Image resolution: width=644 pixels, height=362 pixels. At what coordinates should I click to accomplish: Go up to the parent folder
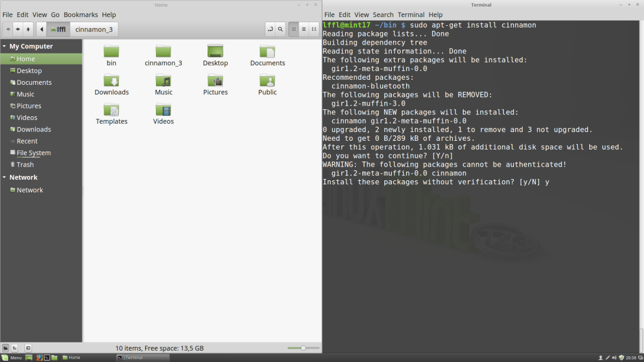click(28, 29)
